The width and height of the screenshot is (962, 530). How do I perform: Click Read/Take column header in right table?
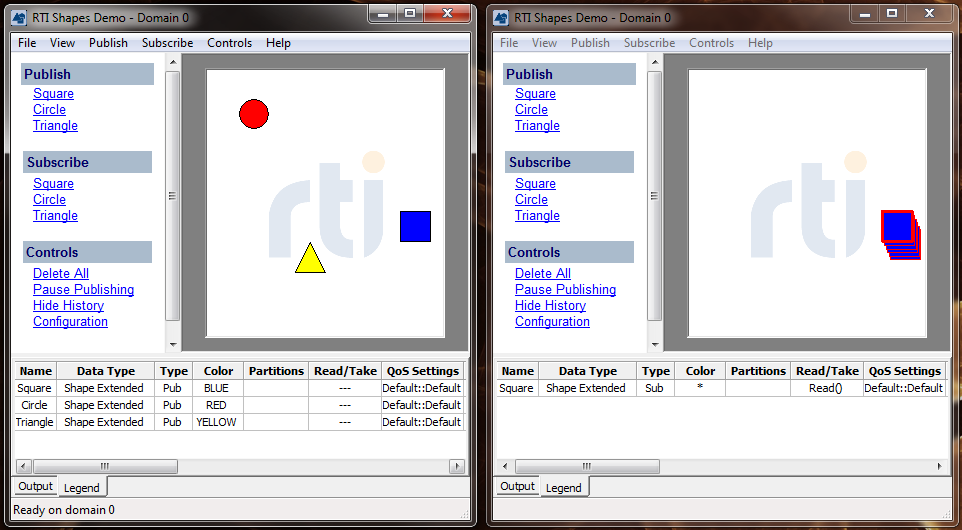(x=827, y=371)
